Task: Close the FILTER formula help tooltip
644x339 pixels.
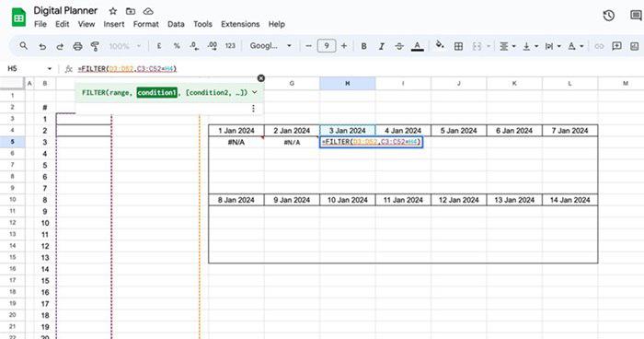Action: 260,78
